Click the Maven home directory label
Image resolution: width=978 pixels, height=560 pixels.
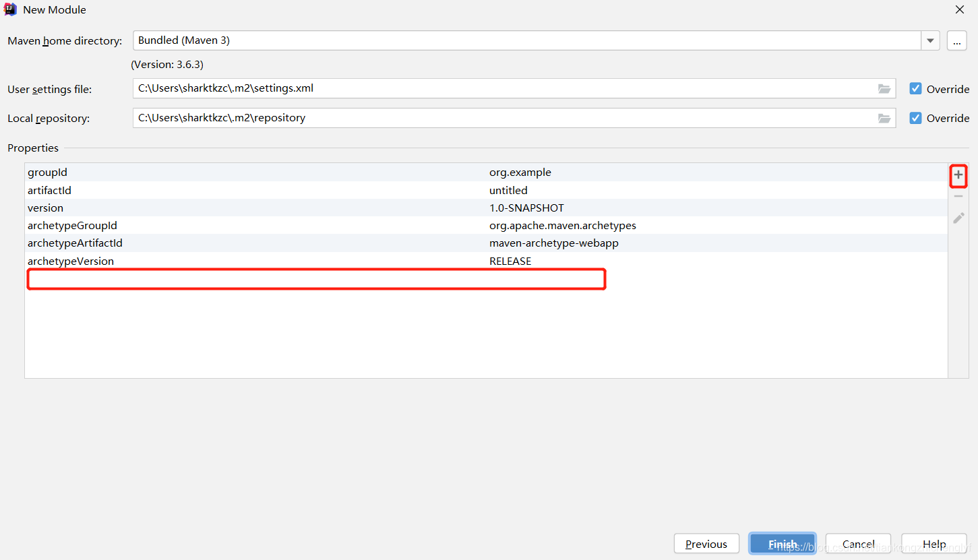click(x=65, y=41)
